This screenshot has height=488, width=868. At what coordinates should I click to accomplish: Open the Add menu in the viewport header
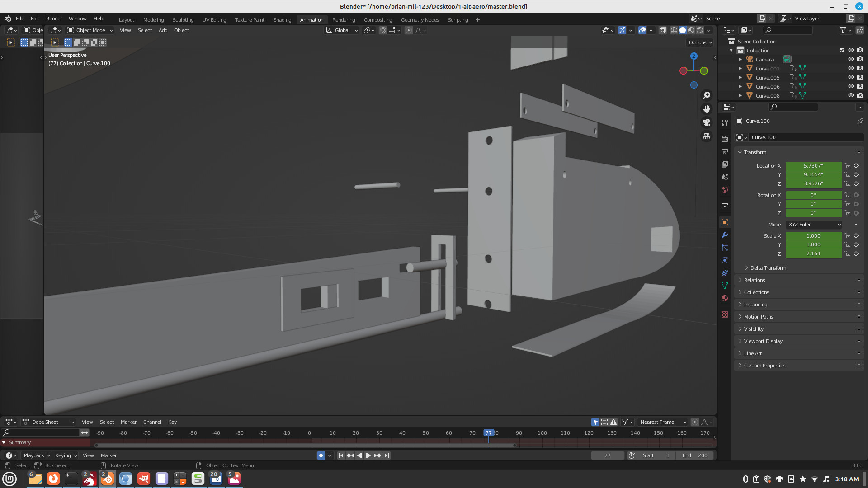(x=163, y=30)
